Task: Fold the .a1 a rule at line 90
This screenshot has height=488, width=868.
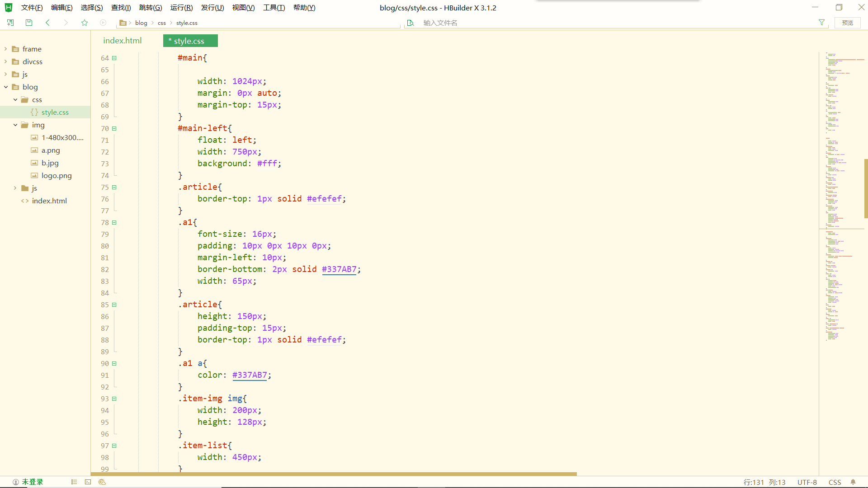Action: click(114, 364)
